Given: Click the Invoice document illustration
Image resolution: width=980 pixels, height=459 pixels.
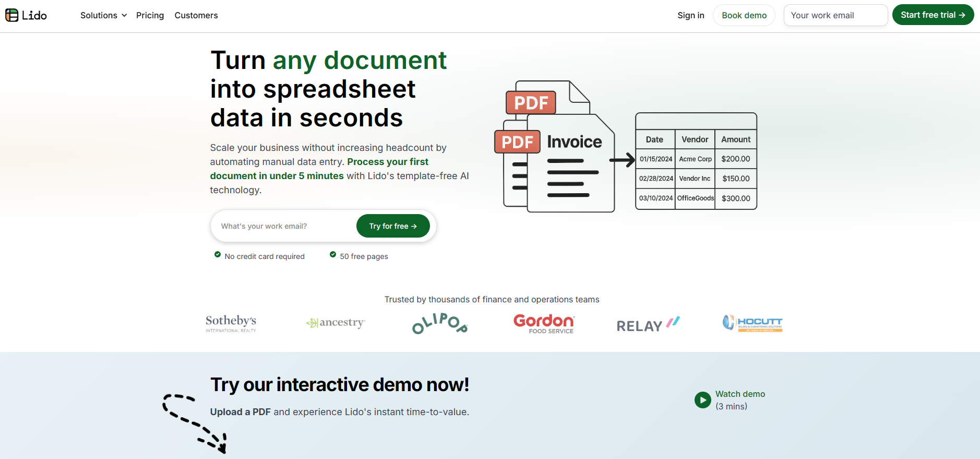Looking at the screenshot, I should [571, 163].
